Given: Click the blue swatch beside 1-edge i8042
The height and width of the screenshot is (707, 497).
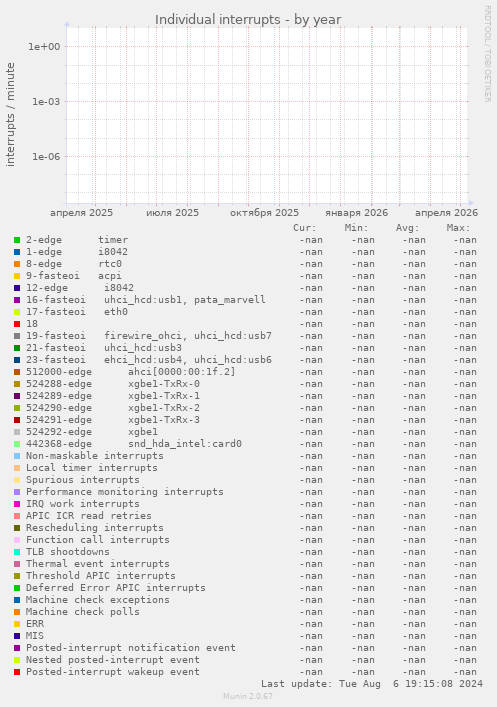Looking at the screenshot, I should (x=17, y=252).
